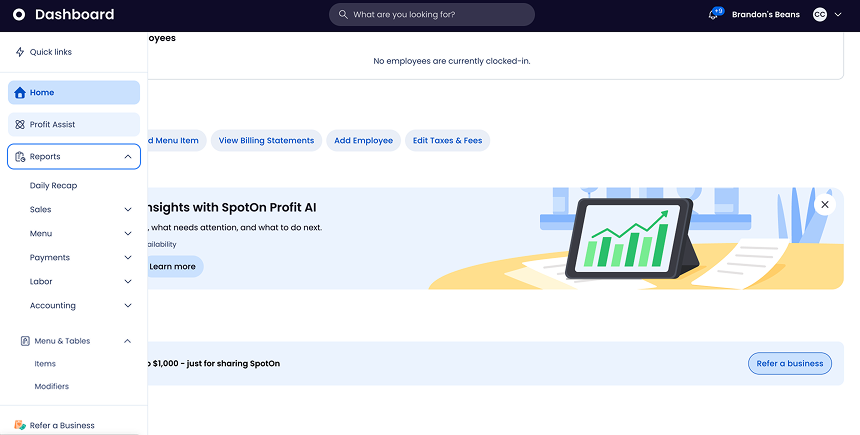Screen dimensions: 860x435
Task: Click the Home house icon
Action: (20, 93)
